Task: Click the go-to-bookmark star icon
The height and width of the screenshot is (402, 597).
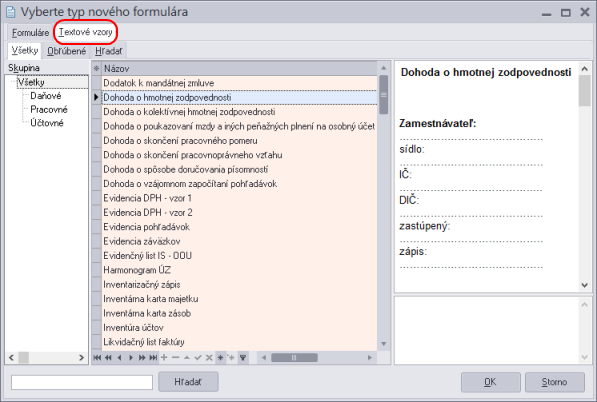Action: pos(231,357)
